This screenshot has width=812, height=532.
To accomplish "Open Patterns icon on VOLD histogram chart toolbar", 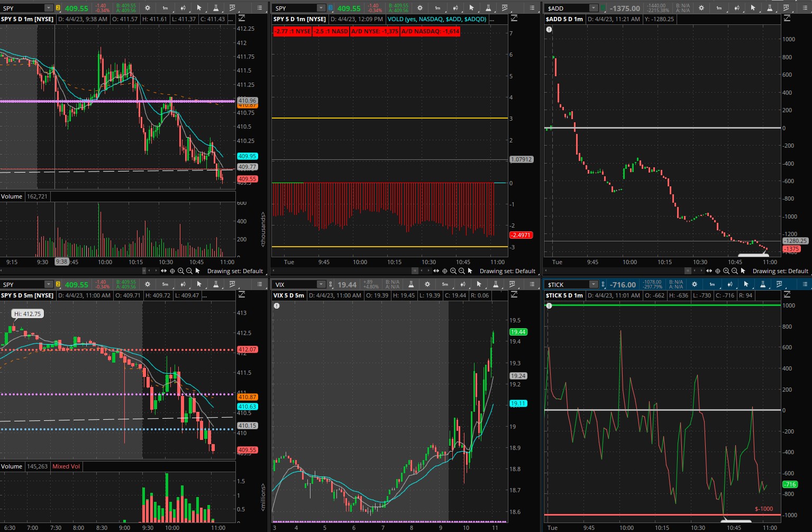I will (505, 8).
